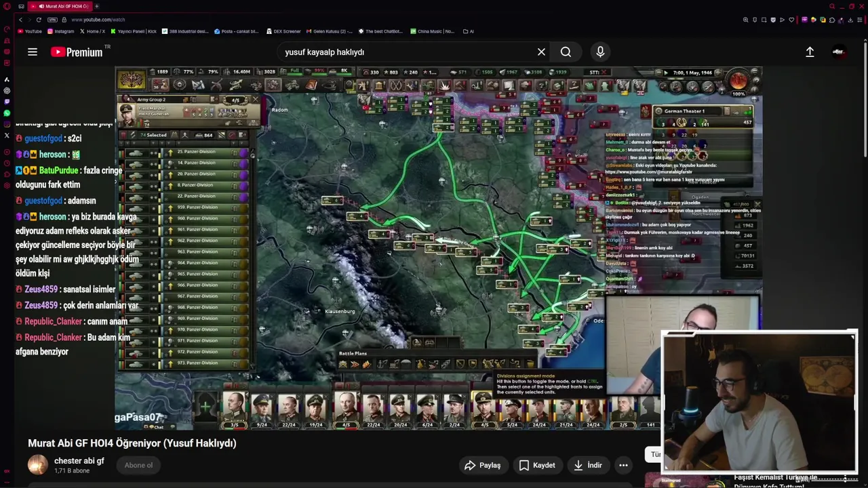Screen dimensions: 868x488
Task: Open Instagram in the sidebar
Action: [7, 124]
